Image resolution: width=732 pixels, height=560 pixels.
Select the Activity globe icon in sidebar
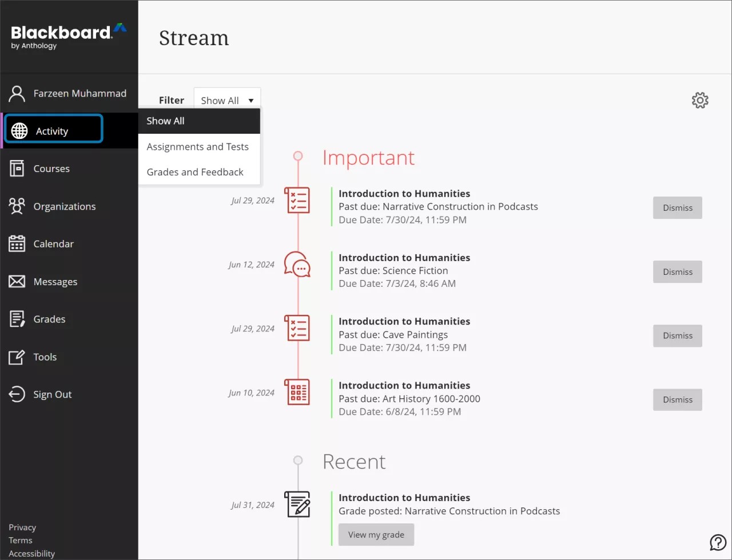tap(19, 130)
